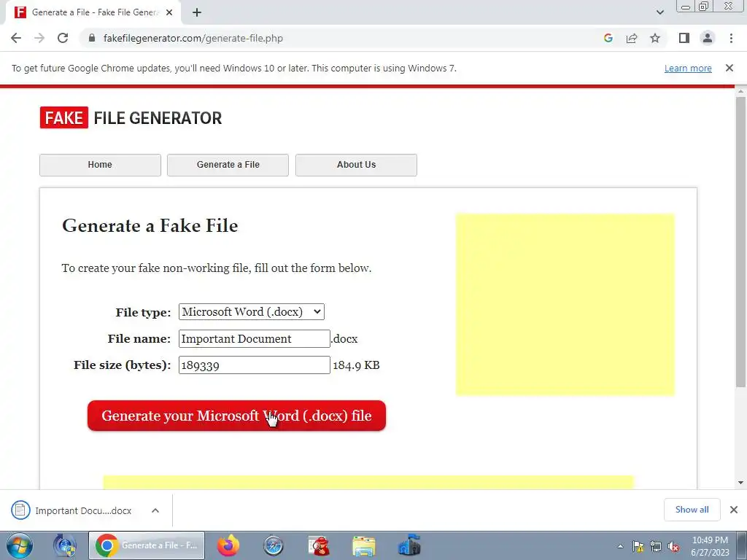Dismiss the Chrome update notification bar
This screenshot has width=747, height=560.
click(729, 68)
